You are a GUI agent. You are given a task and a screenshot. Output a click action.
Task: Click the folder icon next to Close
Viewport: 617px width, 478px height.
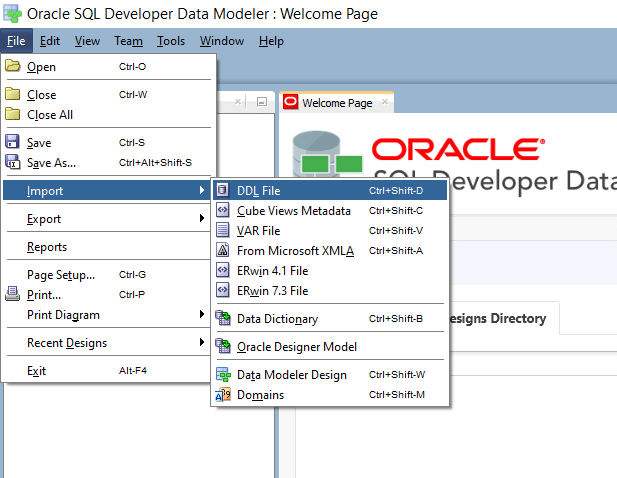click(x=13, y=94)
